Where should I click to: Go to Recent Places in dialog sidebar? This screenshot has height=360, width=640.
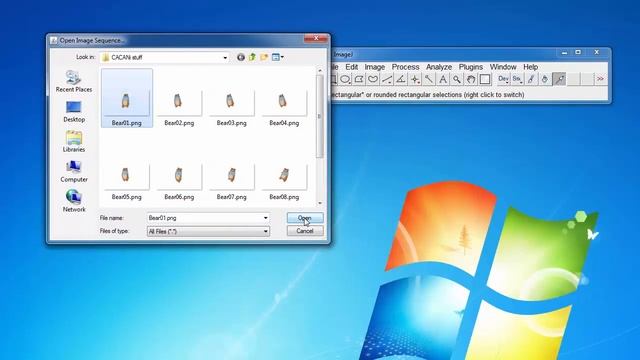74,81
